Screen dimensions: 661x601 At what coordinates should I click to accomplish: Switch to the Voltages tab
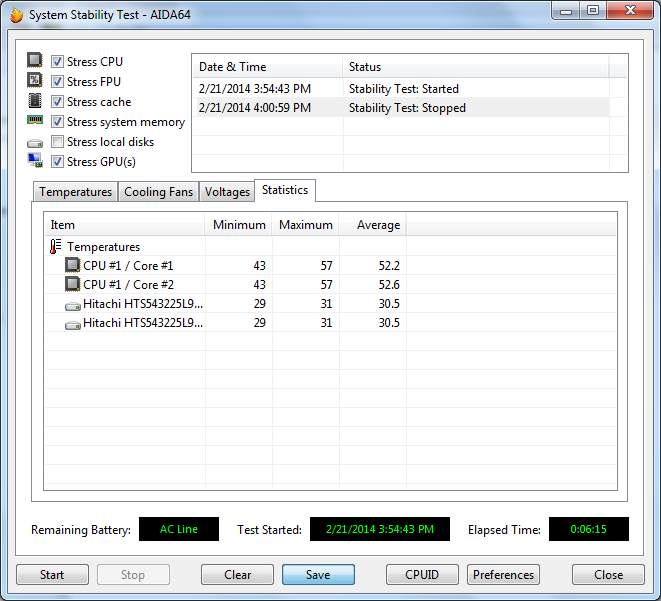coord(227,192)
